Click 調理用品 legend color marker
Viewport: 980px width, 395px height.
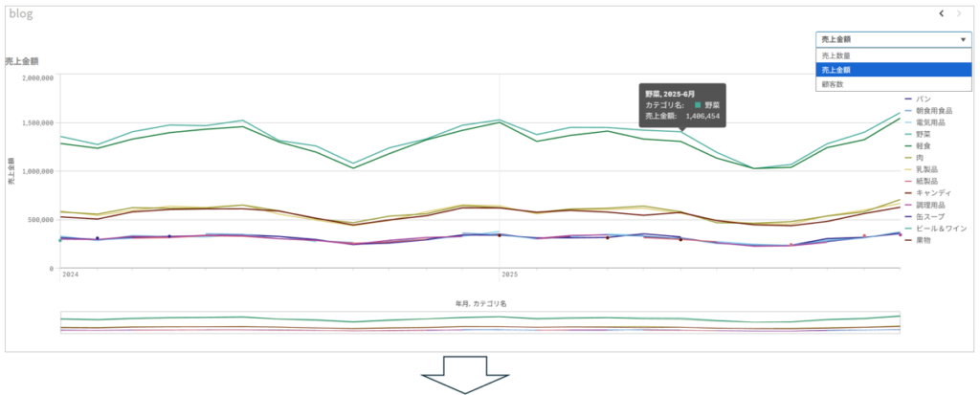tap(908, 205)
